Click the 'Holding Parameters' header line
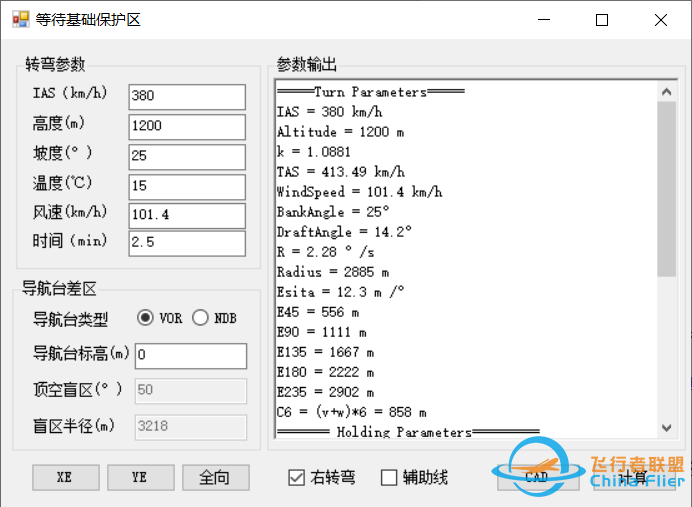 click(x=408, y=432)
